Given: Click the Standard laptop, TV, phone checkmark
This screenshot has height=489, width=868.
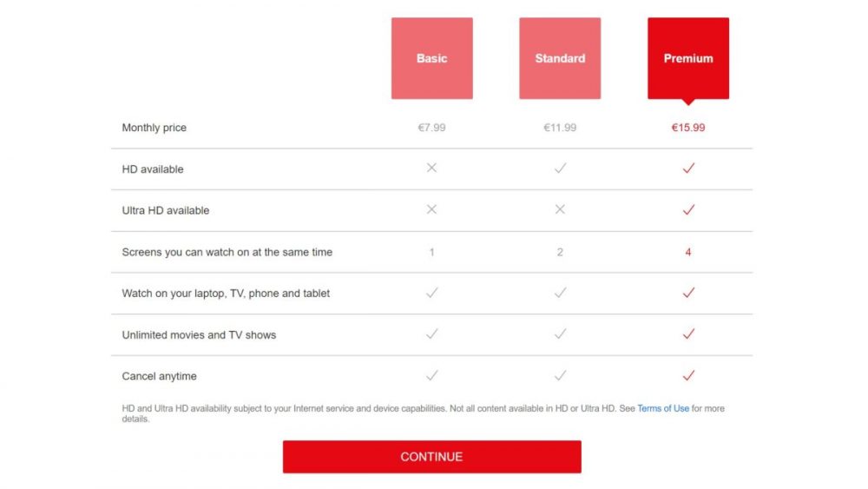Looking at the screenshot, I should click(x=560, y=293).
